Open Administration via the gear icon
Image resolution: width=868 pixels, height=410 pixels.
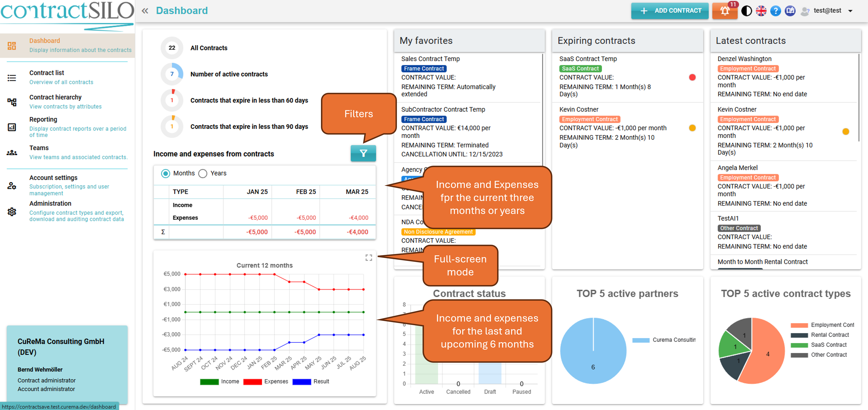tap(12, 212)
